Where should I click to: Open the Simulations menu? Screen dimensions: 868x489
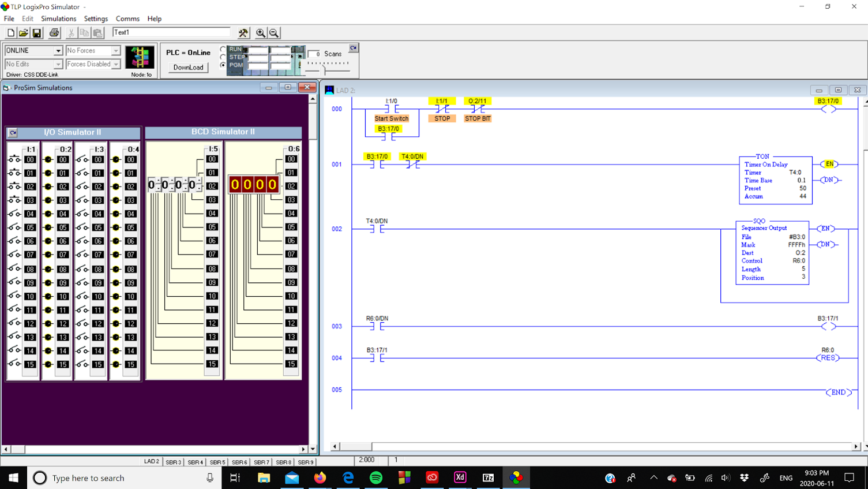point(58,18)
